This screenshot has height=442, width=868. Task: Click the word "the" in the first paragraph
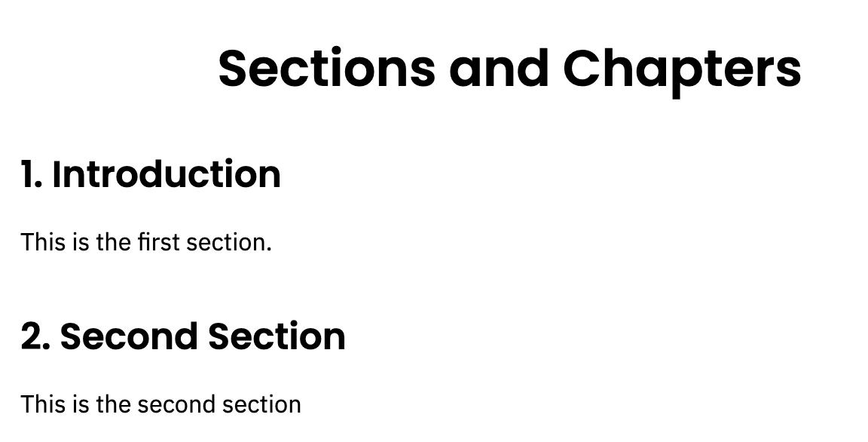pos(113,243)
